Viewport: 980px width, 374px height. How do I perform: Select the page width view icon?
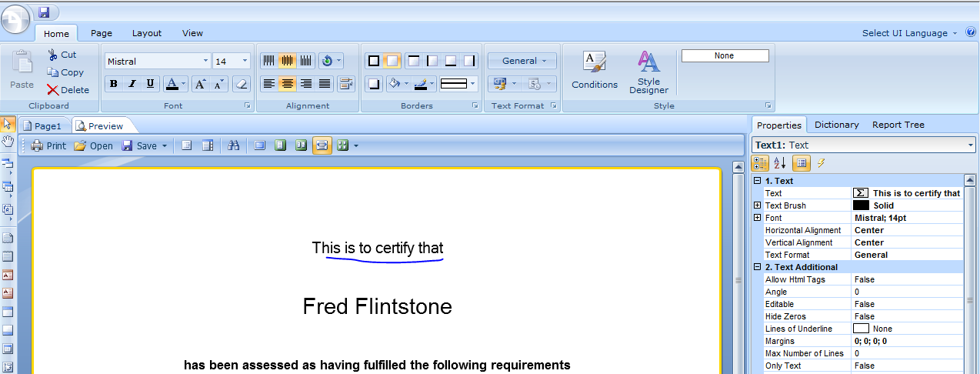(322, 145)
